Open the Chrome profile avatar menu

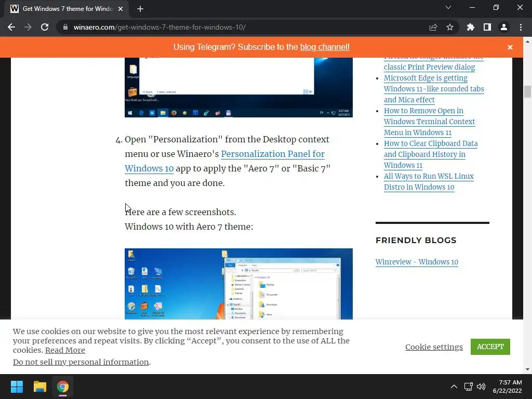[x=504, y=27]
